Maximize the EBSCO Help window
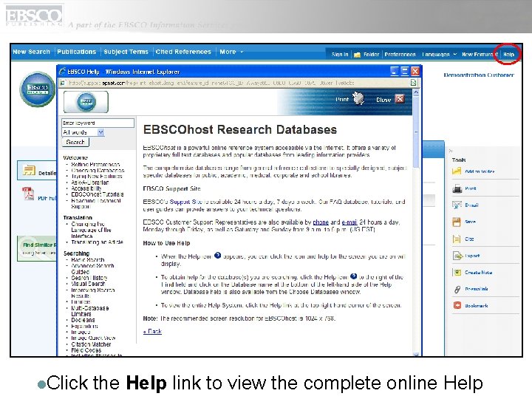 click(x=404, y=71)
